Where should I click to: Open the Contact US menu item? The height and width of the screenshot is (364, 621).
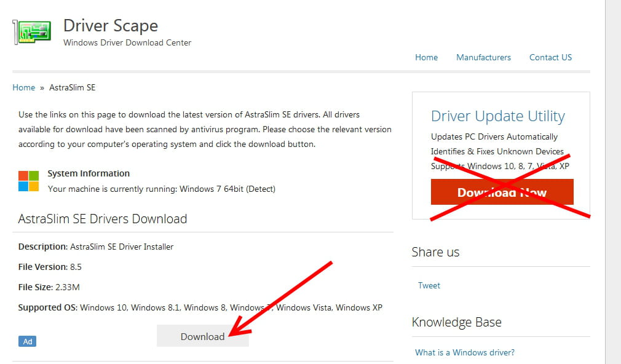click(x=550, y=57)
